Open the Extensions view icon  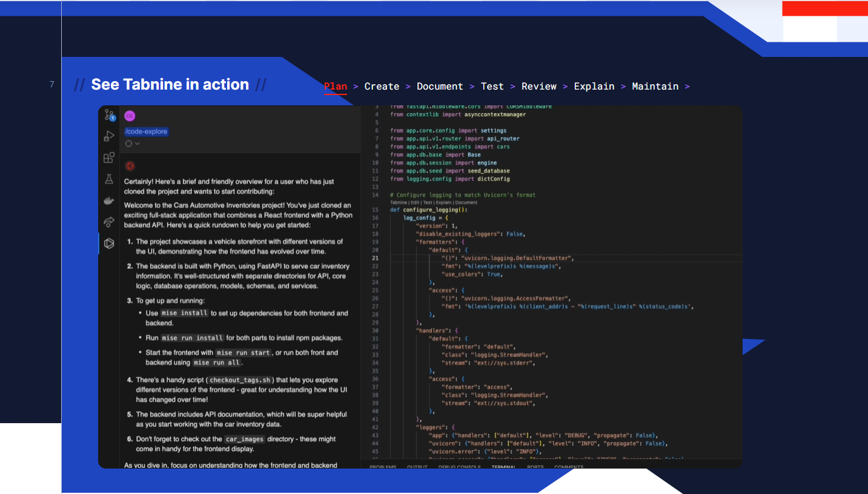click(x=109, y=158)
